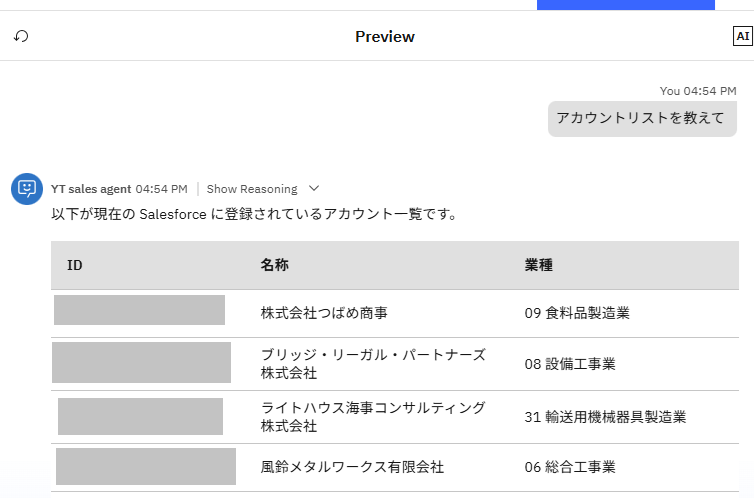Click the blue button at top

click(x=625, y=5)
